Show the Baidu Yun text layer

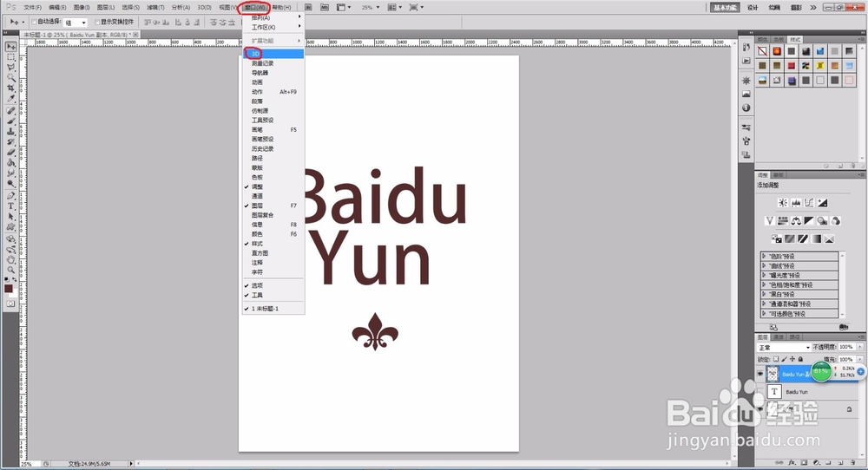click(760, 391)
